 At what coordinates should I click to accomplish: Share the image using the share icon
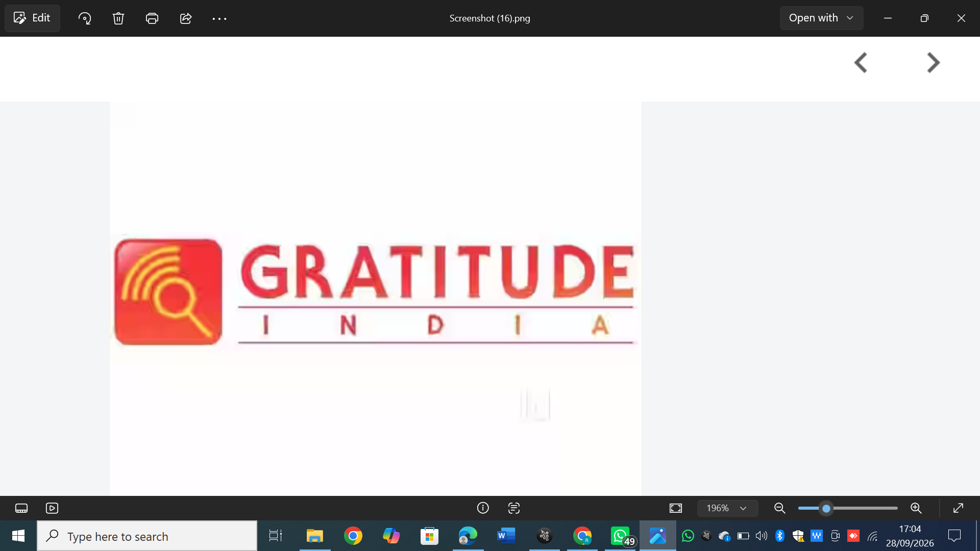[x=186, y=18]
